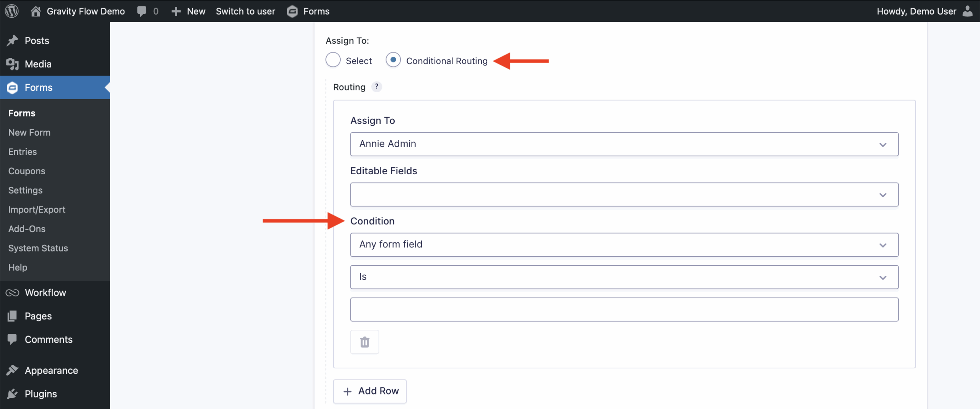Open the Media library sidebar item
Screen dimensions: 980x409
[38, 64]
